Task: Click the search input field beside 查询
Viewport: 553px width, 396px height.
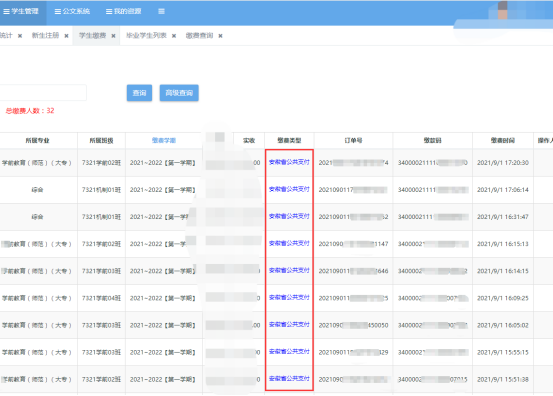Action: (x=43, y=93)
